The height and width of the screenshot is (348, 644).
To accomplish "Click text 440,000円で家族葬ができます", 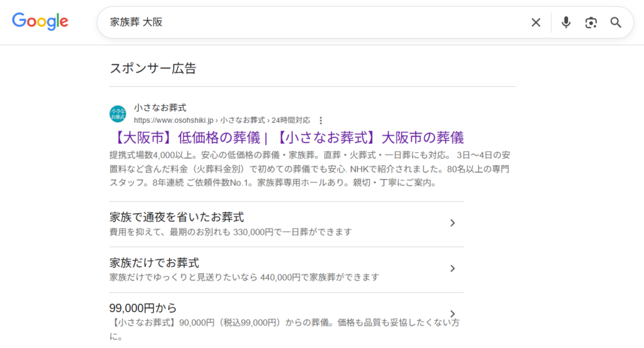I will (x=319, y=278).
